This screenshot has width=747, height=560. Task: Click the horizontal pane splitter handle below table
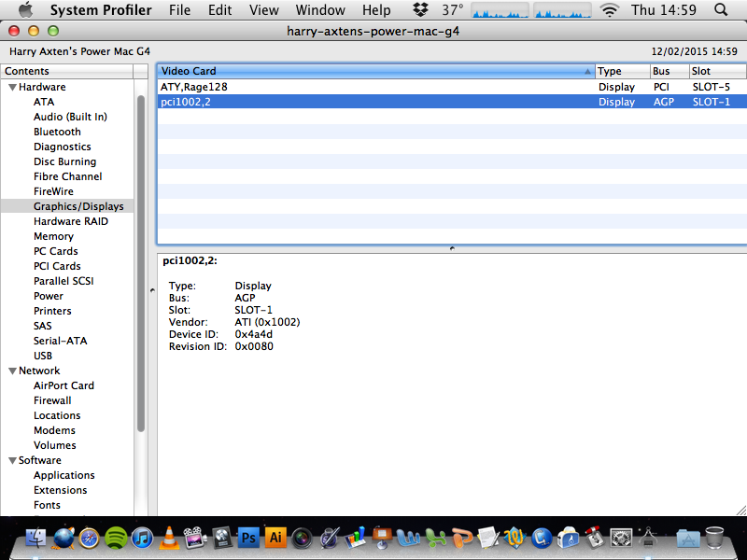(452, 248)
